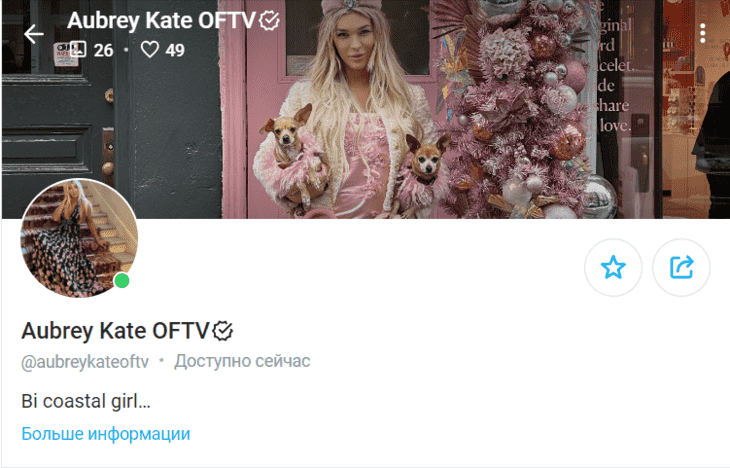The image size is (730, 468).
Task: Click the heart likes icon
Action: click(x=150, y=49)
